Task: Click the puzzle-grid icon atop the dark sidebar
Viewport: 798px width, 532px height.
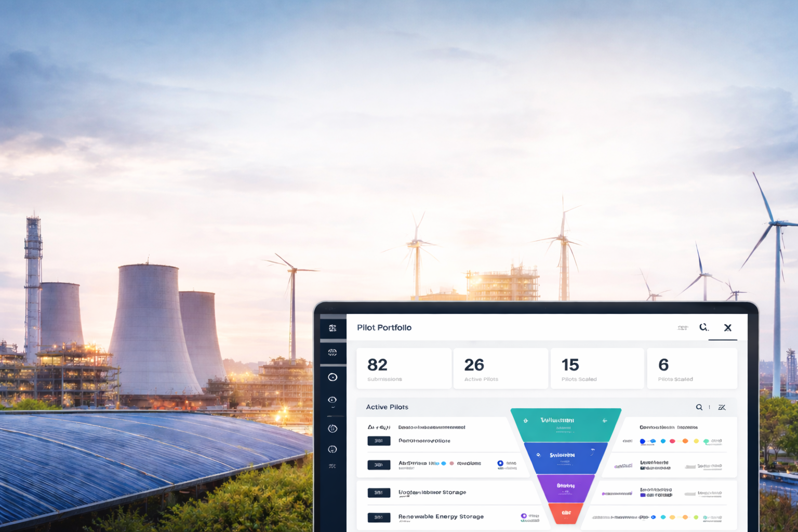Action: (332, 328)
